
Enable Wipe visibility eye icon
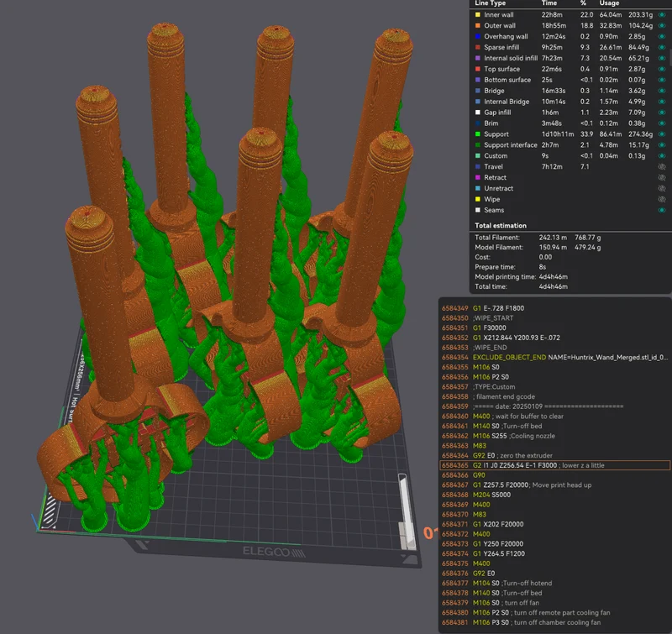(x=662, y=199)
